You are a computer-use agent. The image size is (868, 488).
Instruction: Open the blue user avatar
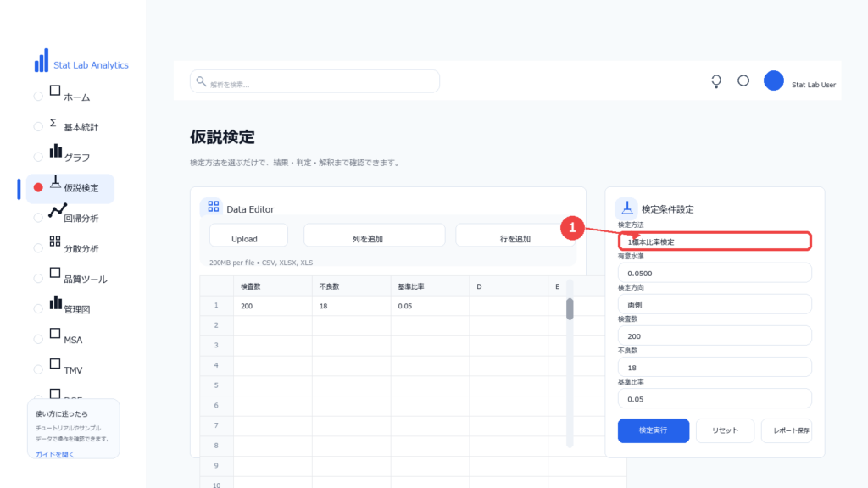(x=773, y=80)
